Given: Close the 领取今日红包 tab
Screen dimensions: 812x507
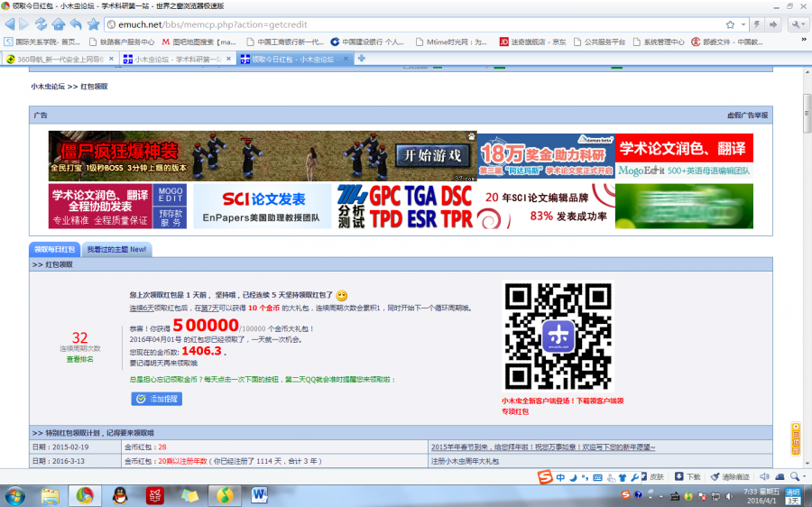Looking at the screenshot, I should (x=346, y=59).
